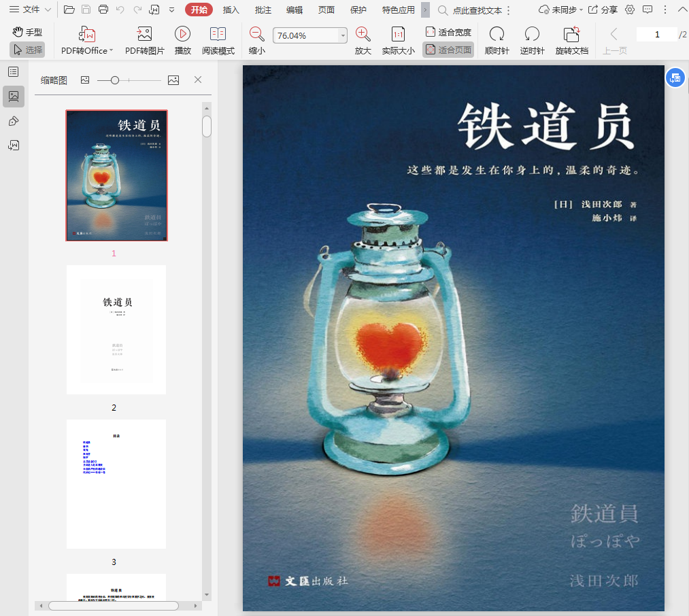This screenshot has height=616, width=689.
Task: Collapse the ribbon with chevron
Action: [x=682, y=10]
